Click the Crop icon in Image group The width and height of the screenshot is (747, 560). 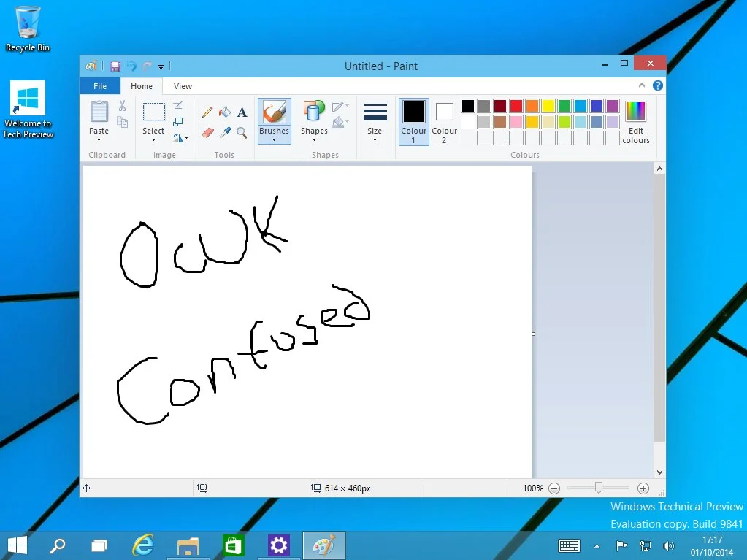tap(177, 106)
